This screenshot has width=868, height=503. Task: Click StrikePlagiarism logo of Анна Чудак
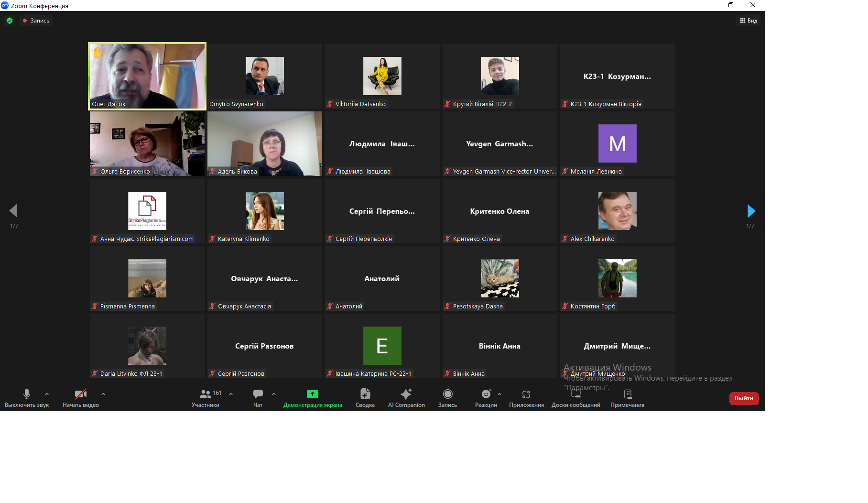147,211
